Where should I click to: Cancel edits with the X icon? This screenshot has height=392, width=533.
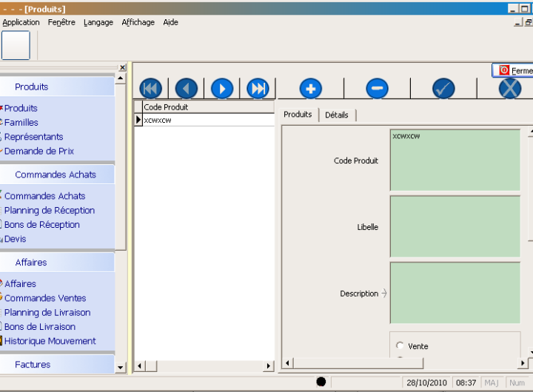coord(510,89)
